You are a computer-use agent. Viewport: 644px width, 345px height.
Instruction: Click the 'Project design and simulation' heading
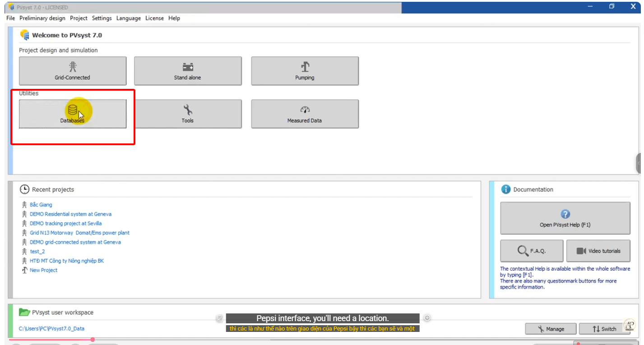pos(58,50)
